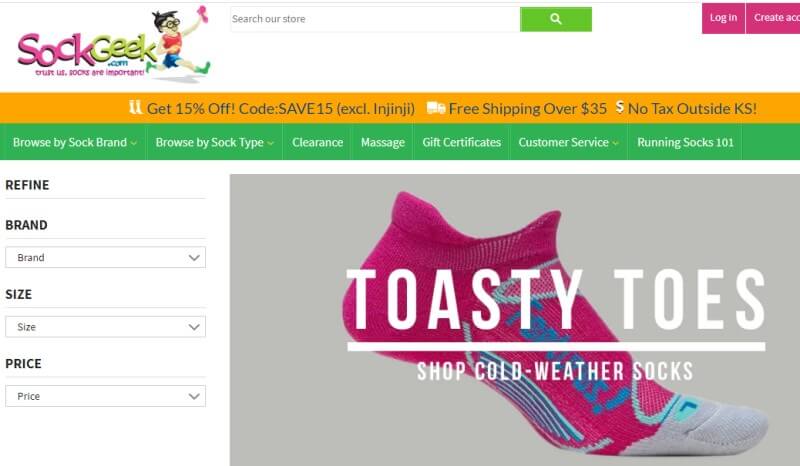Open the Price filter dropdown
Image resolution: width=800 pixels, height=466 pixels.
pos(106,396)
